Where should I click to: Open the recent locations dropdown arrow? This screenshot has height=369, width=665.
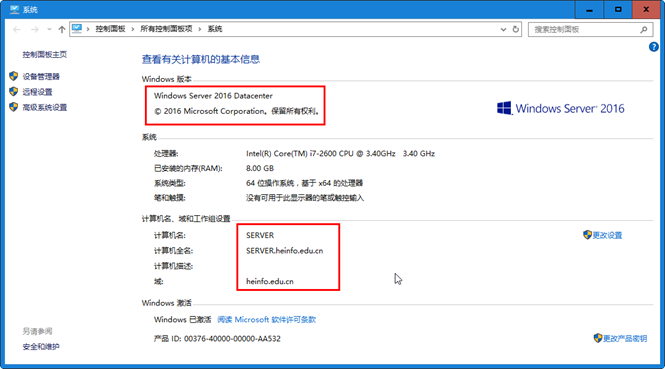(x=49, y=29)
